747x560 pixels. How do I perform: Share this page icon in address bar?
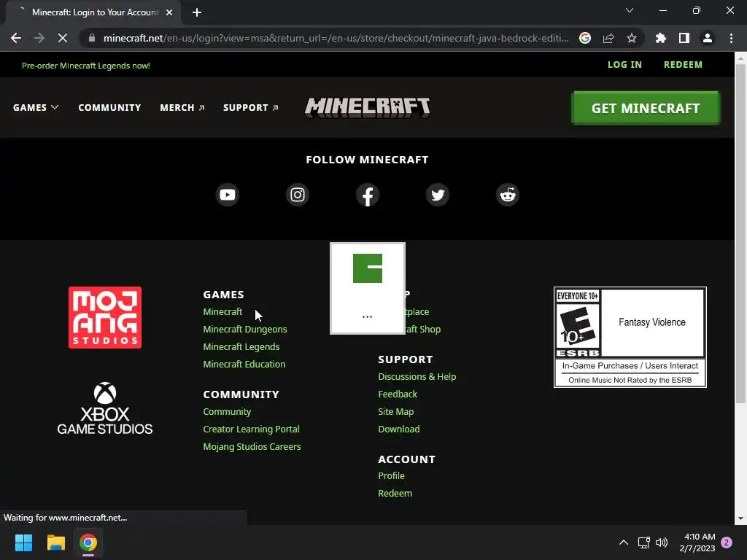tap(608, 38)
